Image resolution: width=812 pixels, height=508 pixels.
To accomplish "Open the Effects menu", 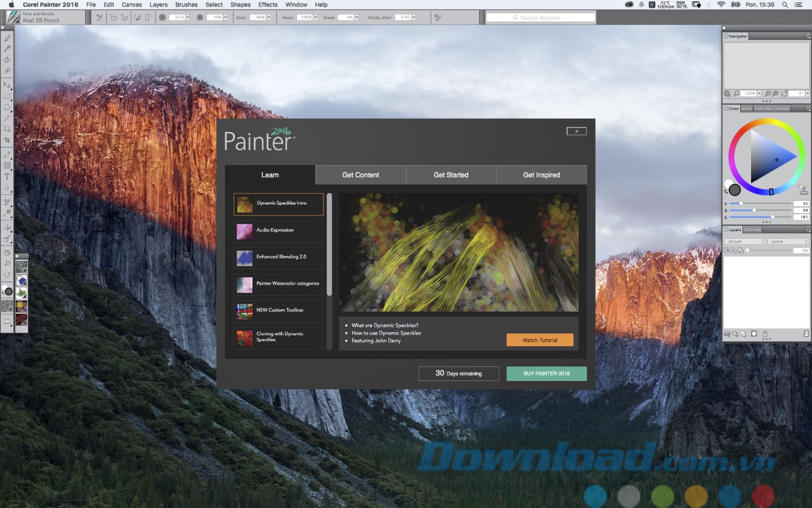I will [268, 4].
